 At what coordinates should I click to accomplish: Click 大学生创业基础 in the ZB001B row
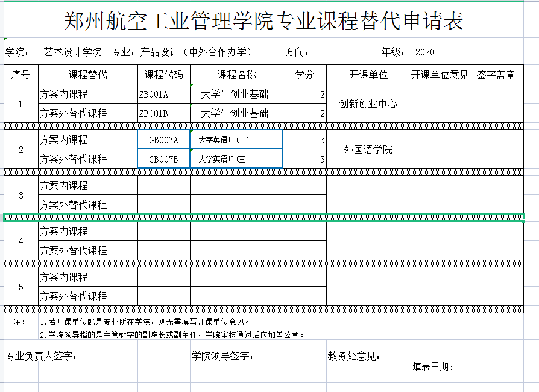(x=236, y=113)
